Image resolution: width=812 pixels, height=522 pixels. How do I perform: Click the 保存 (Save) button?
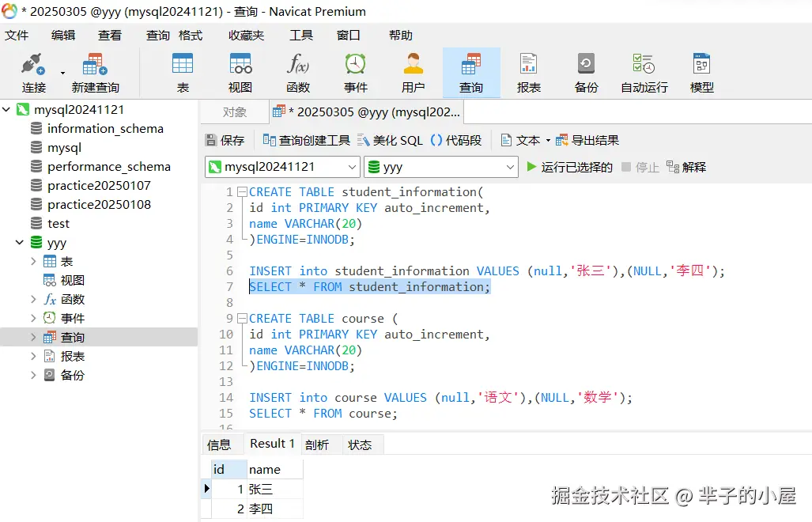(225, 140)
